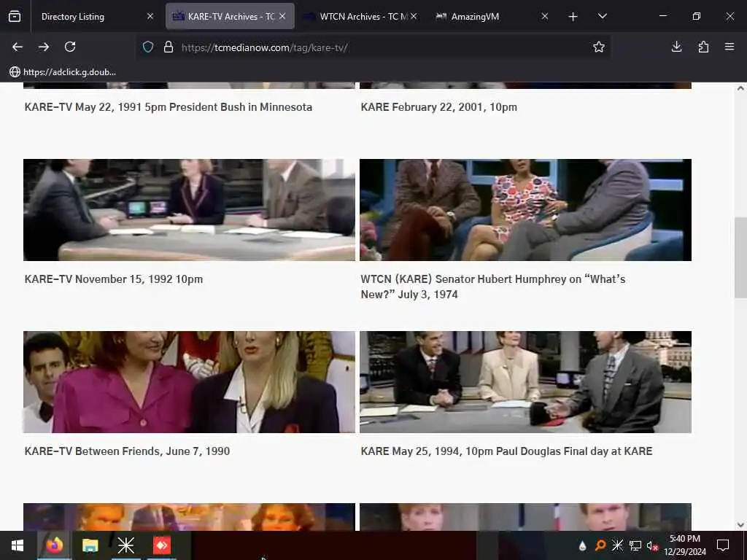The width and height of the screenshot is (747, 560).
Task: Bookmark this page with star icon
Action: [599, 47]
